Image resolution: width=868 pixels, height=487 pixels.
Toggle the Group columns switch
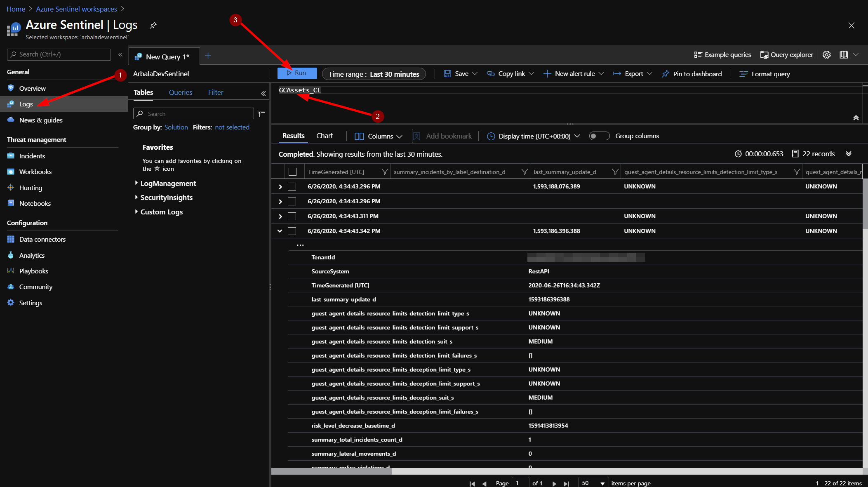pyautogui.click(x=599, y=136)
